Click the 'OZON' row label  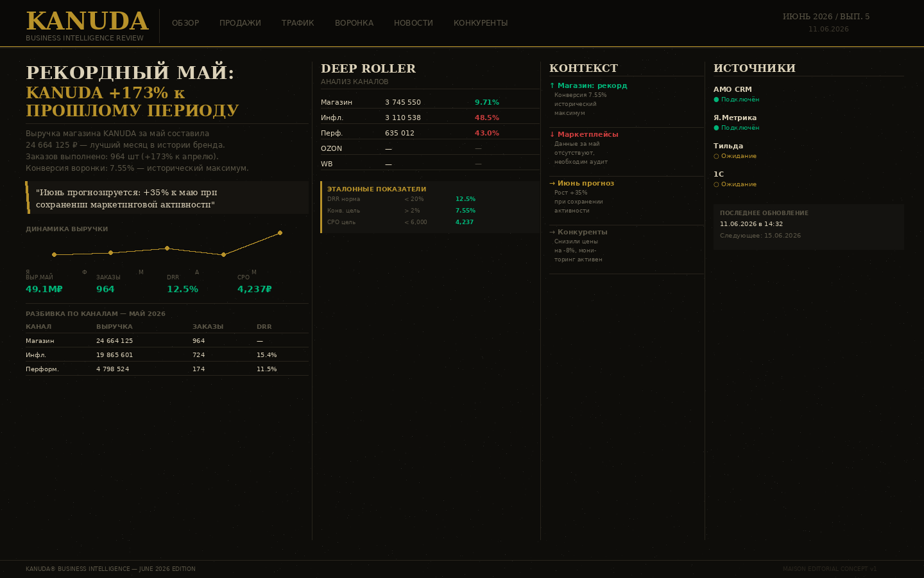point(332,148)
